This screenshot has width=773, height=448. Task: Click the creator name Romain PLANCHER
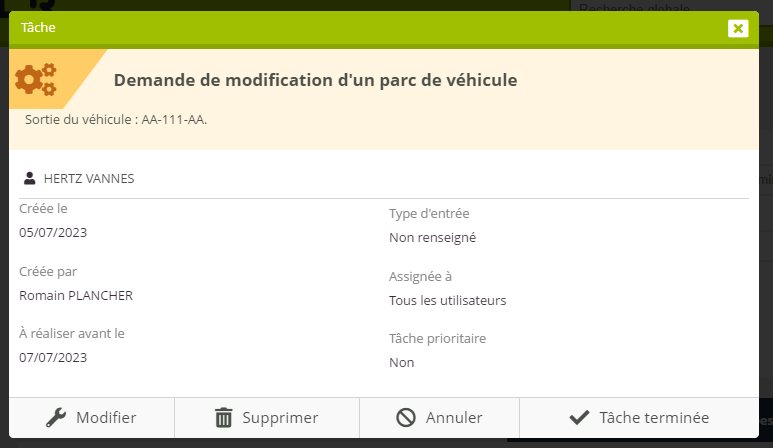point(76,295)
